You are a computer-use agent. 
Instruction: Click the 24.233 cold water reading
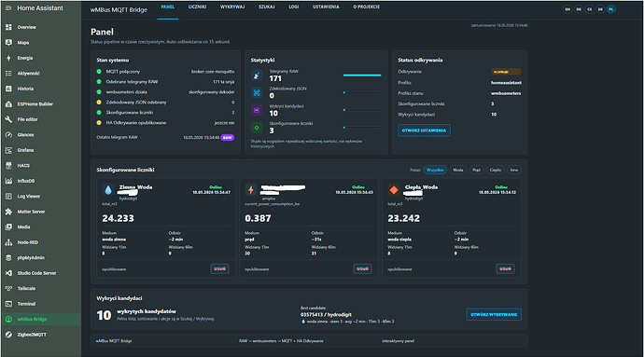pos(118,218)
